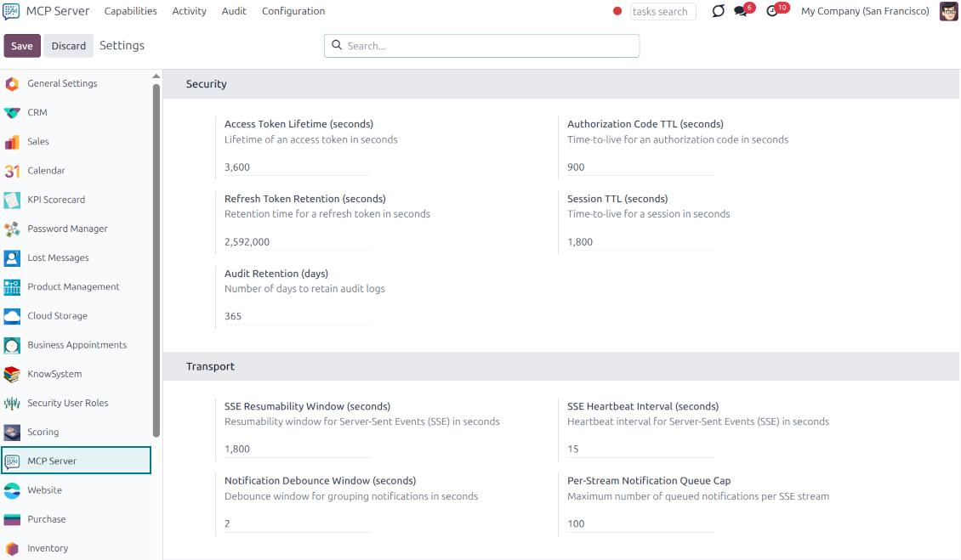Screen dimensions: 961x560
Task: Save the MCP Server settings
Action: 22,45
